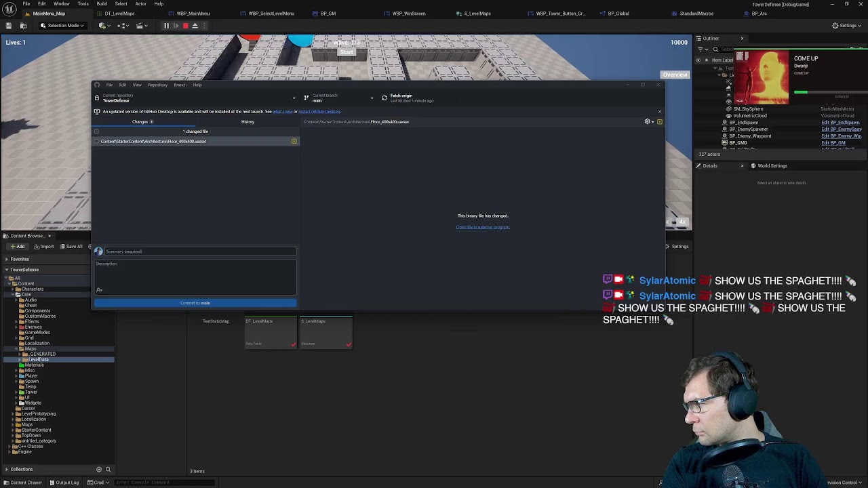
Task: Open the Cmd dropdown in status bar
Action: click(x=98, y=483)
